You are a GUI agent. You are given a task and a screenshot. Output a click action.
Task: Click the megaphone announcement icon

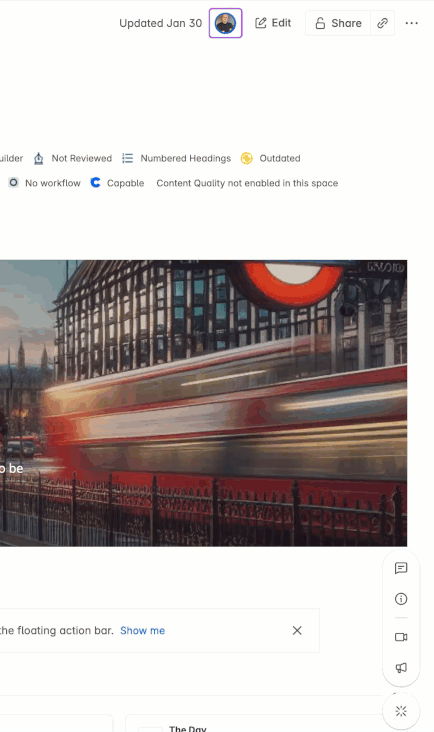point(401,668)
